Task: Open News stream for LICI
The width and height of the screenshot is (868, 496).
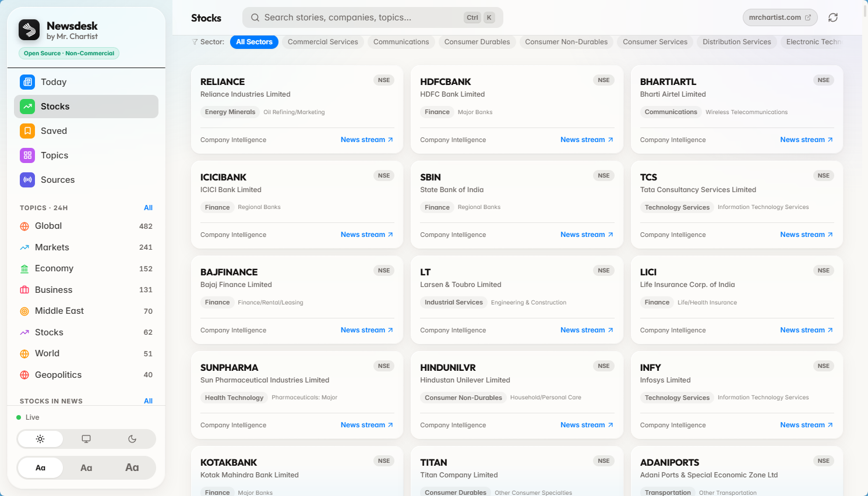Action: 807,330
